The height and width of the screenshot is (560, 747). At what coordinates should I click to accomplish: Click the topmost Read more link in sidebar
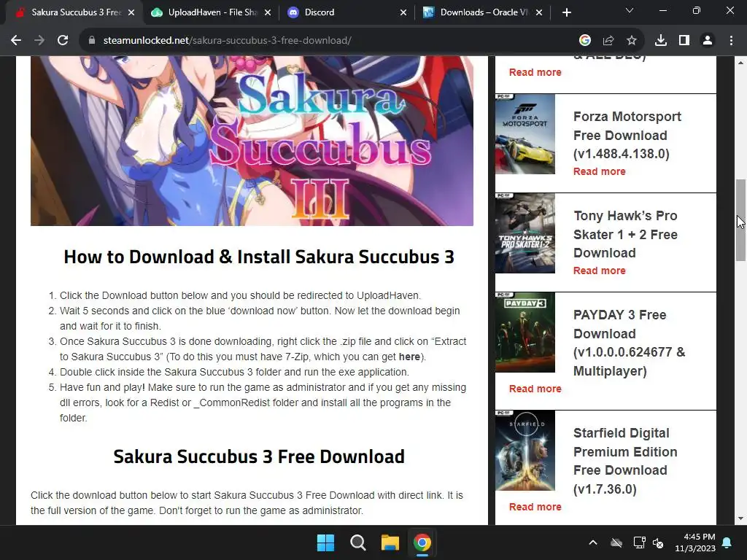tap(535, 72)
